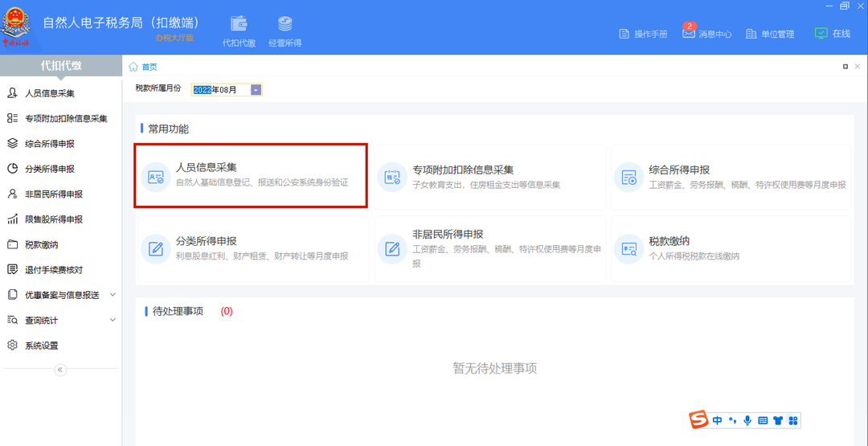Screen dimensions: 868x446
Task: Expand the 查询统计 sidebar menu
Action: [x=113, y=320]
